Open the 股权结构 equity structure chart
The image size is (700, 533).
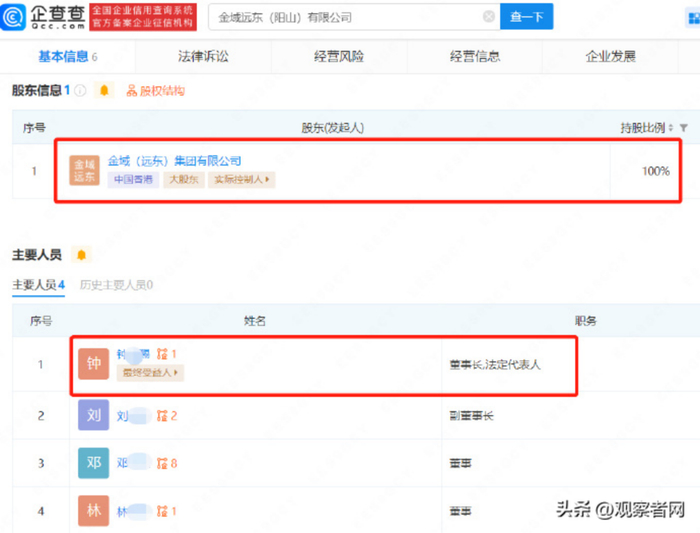(156, 91)
